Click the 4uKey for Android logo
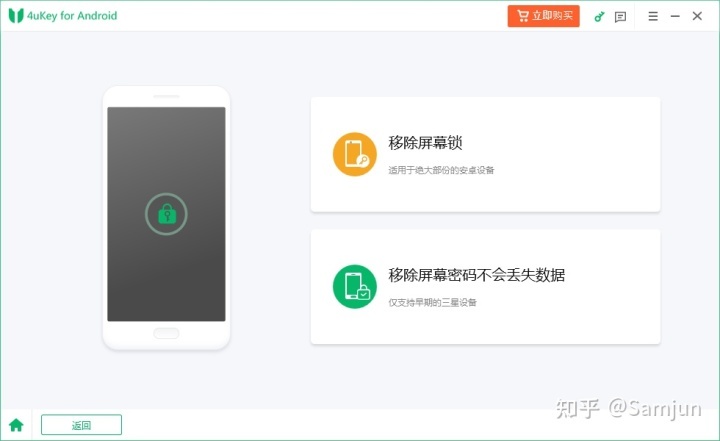Screen dimensions: 720x441 [63, 16]
